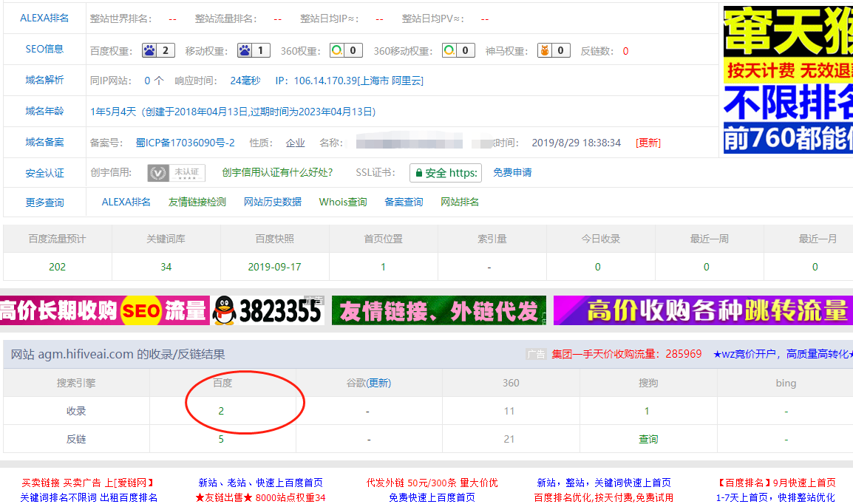
Task: Open the 高价长期收购SEO流量 banner ad
Action: point(104,310)
